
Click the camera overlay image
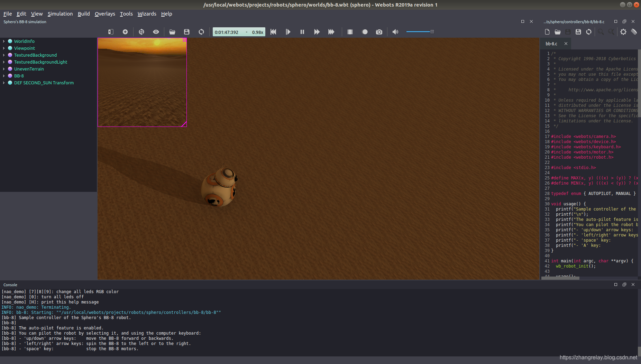click(x=142, y=82)
